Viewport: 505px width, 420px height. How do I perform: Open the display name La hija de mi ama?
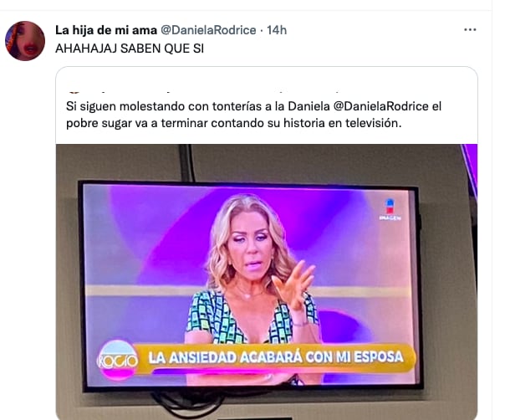pos(106,30)
